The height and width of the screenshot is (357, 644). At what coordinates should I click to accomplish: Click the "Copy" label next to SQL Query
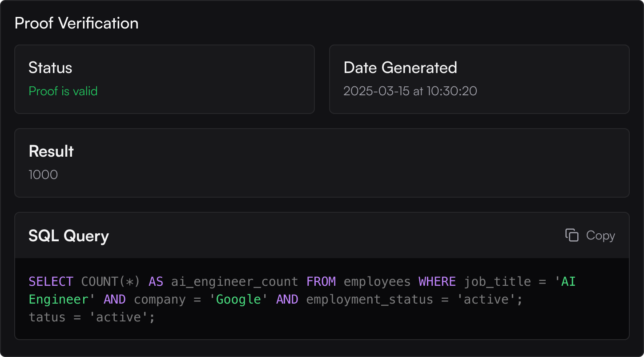coord(600,235)
